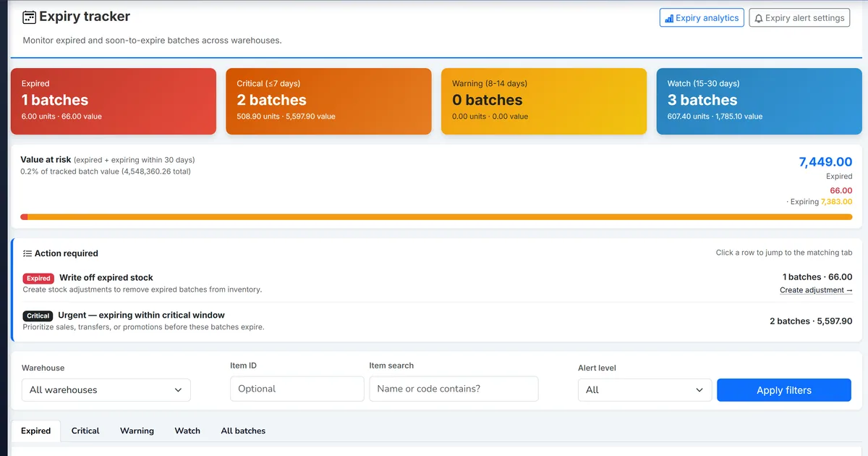Select the blue Watch 3 batches card
This screenshot has height=456, width=868.
coord(759,101)
